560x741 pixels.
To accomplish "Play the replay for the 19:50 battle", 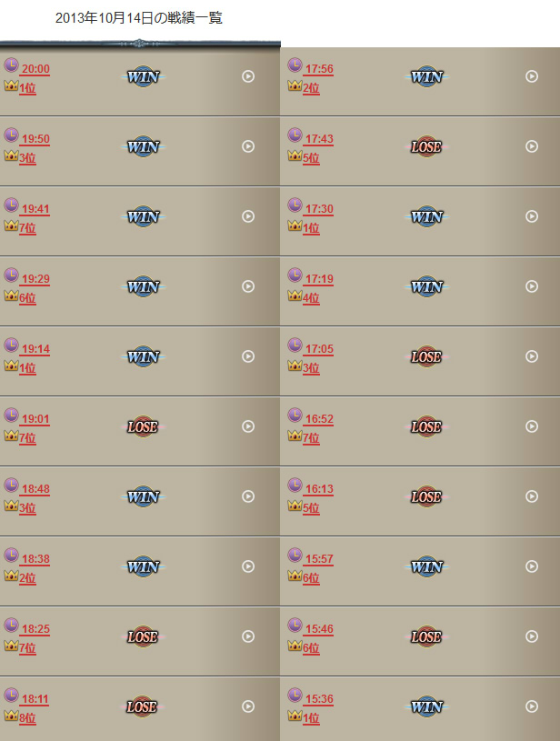I will [x=248, y=146].
